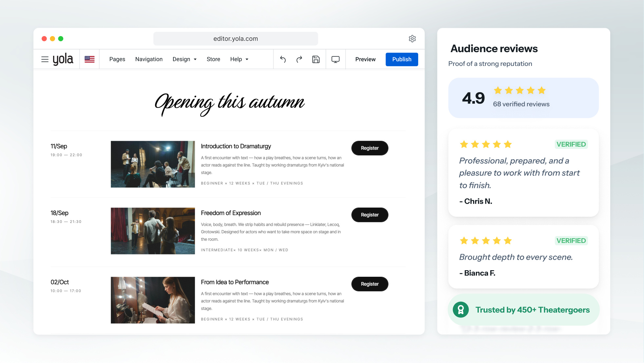Select the 02/Oct date text
This screenshot has height=363, width=644.
60,282
